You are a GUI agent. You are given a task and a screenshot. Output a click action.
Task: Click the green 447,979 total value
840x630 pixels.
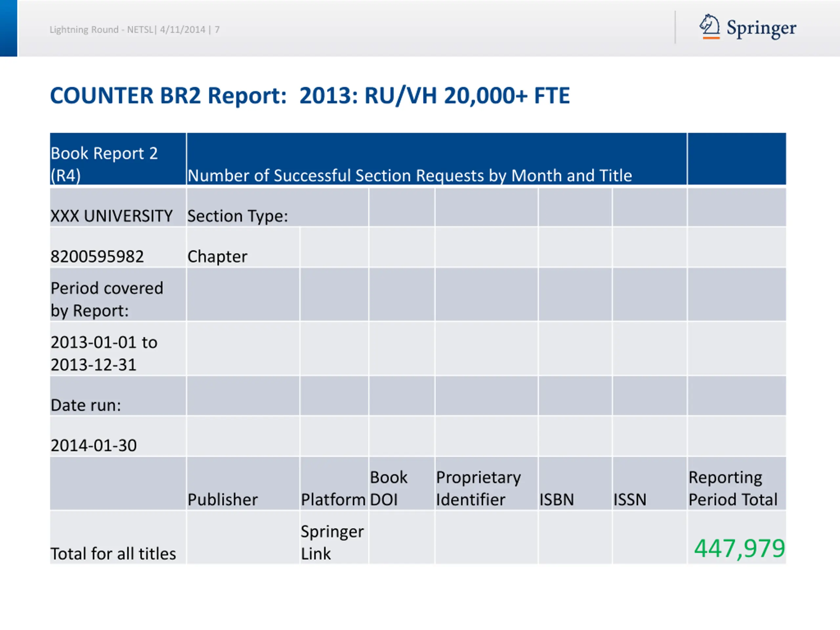[739, 548]
